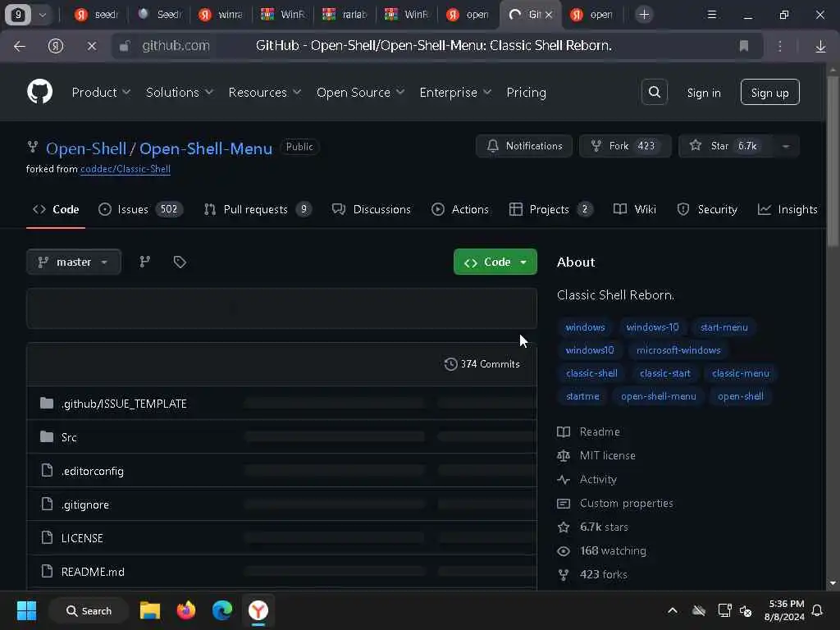This screenshot has width=840, height=630.
Task: Expand the green Code dropdown
Action: click(x=495, y=262)
